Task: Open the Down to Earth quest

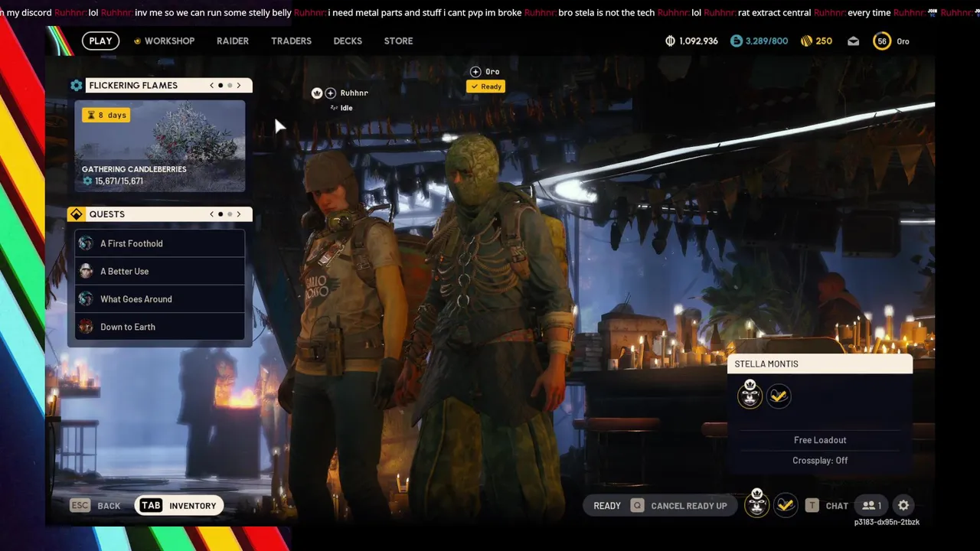Action: [x=160, y=327]
